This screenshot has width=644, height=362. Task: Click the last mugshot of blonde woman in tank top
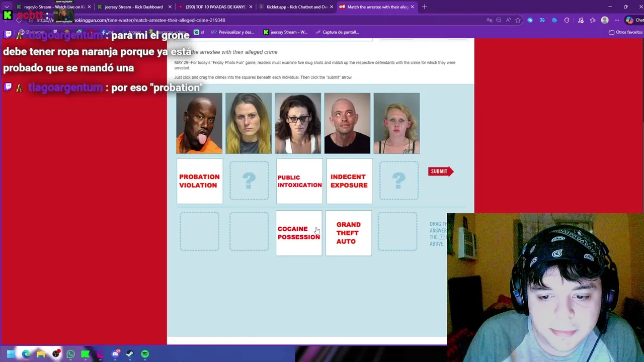click(396, 123)
